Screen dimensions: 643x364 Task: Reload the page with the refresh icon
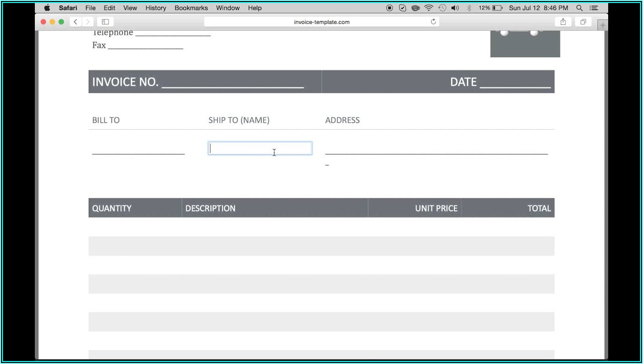click(433, 22)
